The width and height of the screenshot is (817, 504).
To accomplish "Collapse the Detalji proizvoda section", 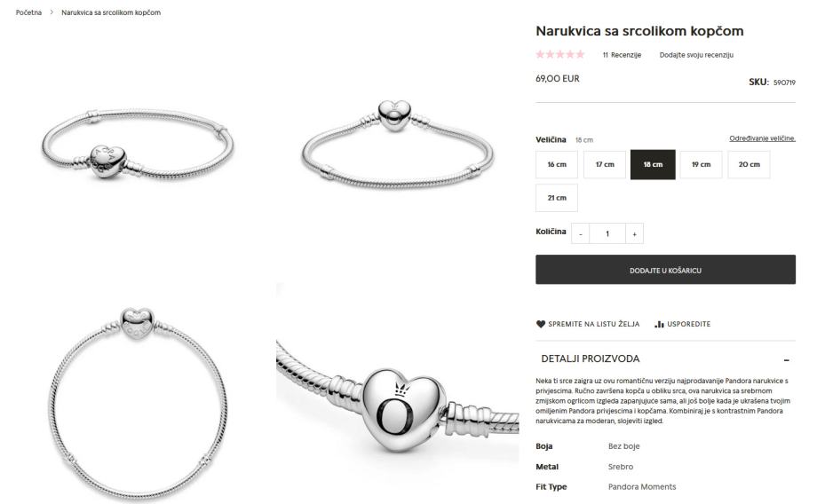I will (786, 359).
